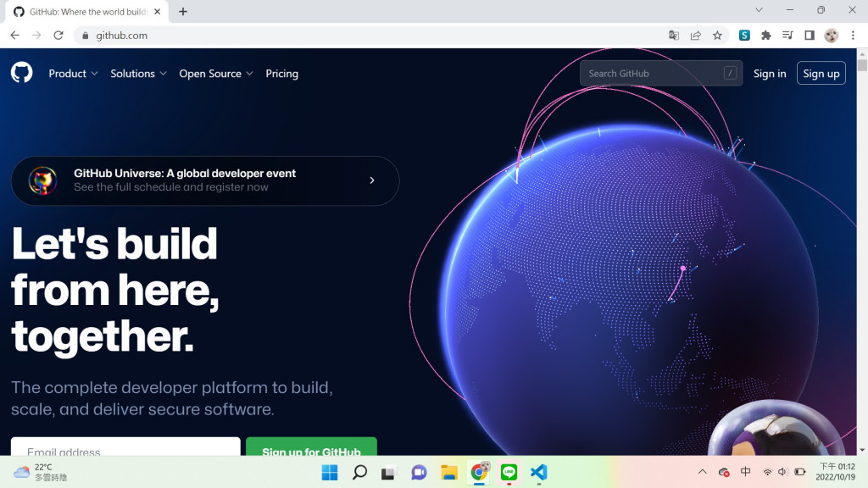Open the volume speaker tray icon
868x488 pixels.
coord(782,472)
